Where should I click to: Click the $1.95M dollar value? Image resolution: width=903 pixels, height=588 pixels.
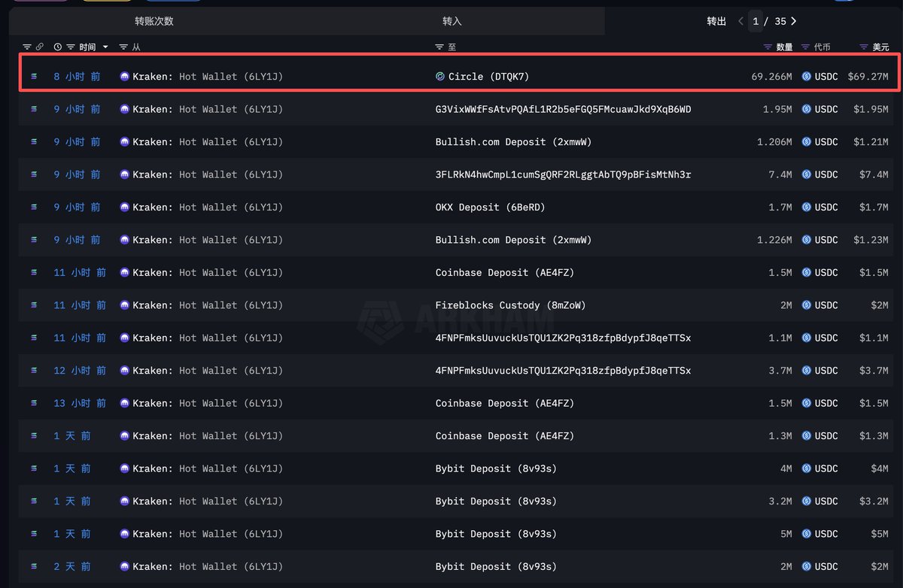pos(871,109)
